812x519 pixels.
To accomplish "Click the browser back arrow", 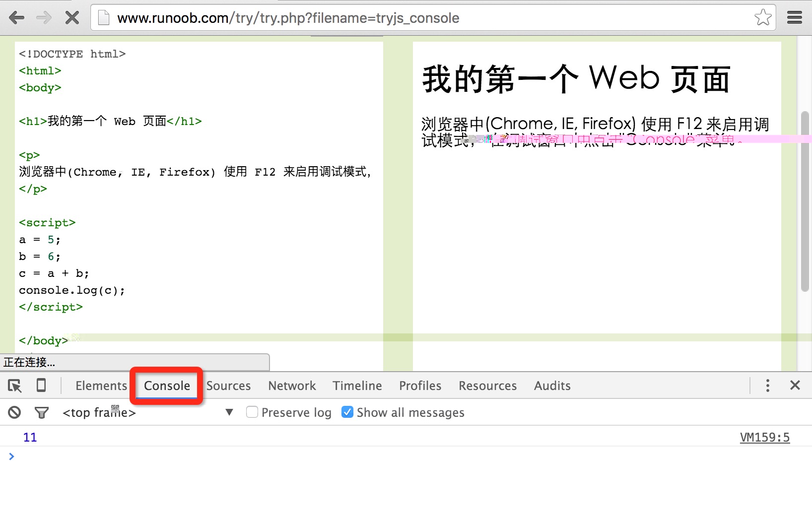I will (x=16, y=18).
